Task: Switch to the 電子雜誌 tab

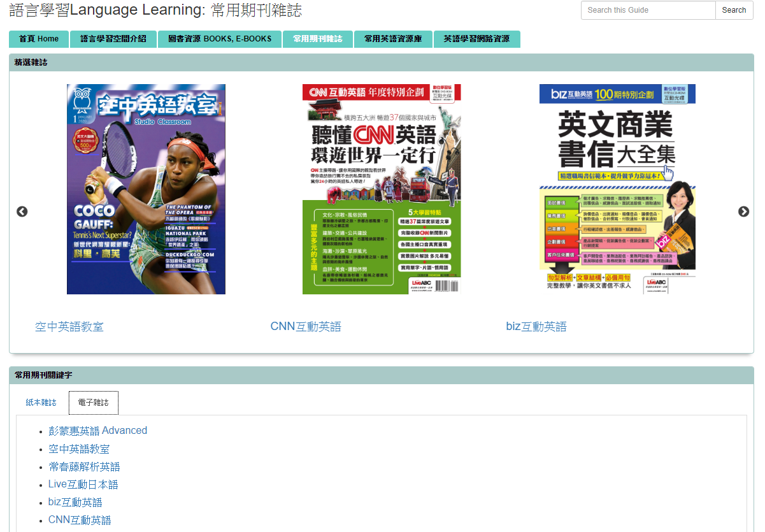Action: pyautogui.click(x=94, y=403)
